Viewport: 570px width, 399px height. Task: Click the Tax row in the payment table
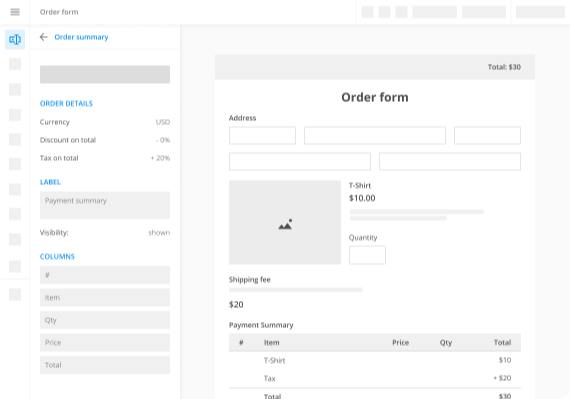tap(375, 378)
